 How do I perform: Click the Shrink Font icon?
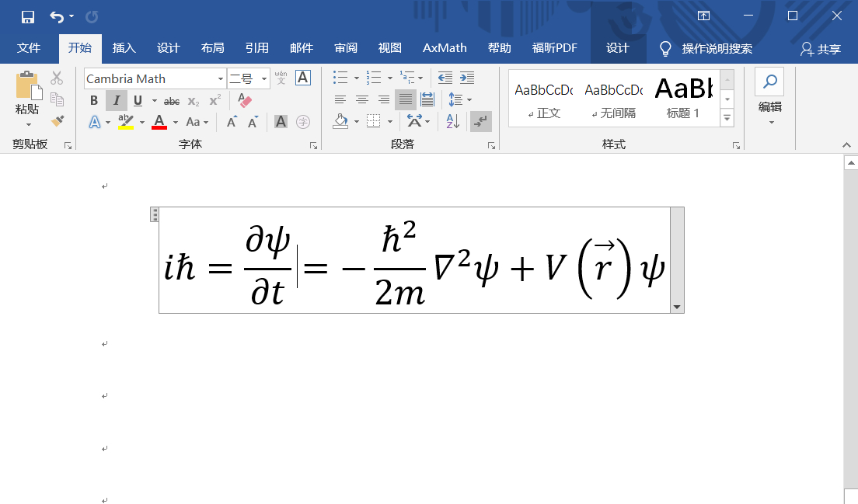(x=253, y=122)
